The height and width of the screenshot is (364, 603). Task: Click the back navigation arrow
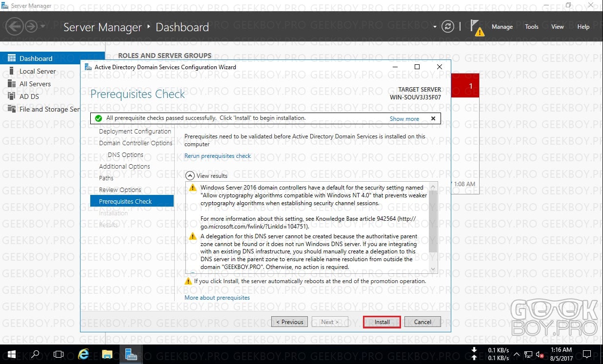15,27
